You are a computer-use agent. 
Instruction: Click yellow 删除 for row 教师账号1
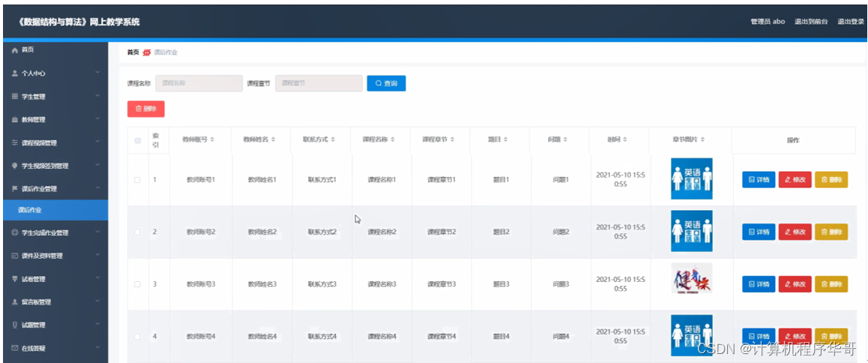click(x=831, y=179)
